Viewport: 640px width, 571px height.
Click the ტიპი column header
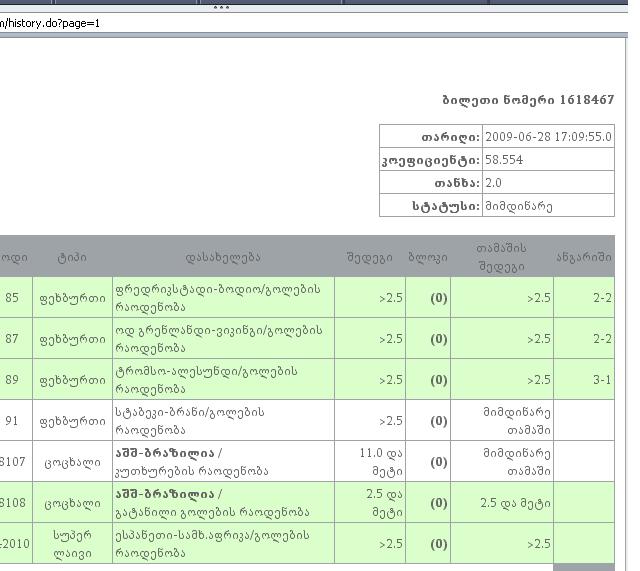tap(72, 257)
